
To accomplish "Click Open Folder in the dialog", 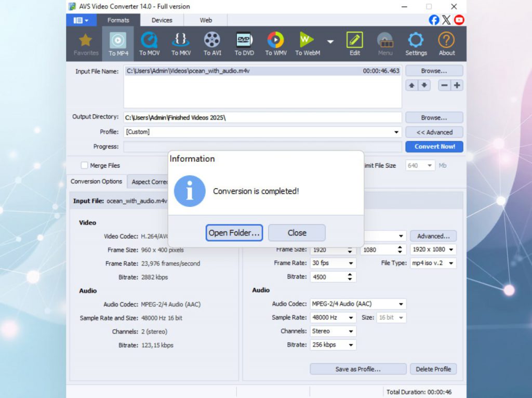I will (x=234, y=233).
